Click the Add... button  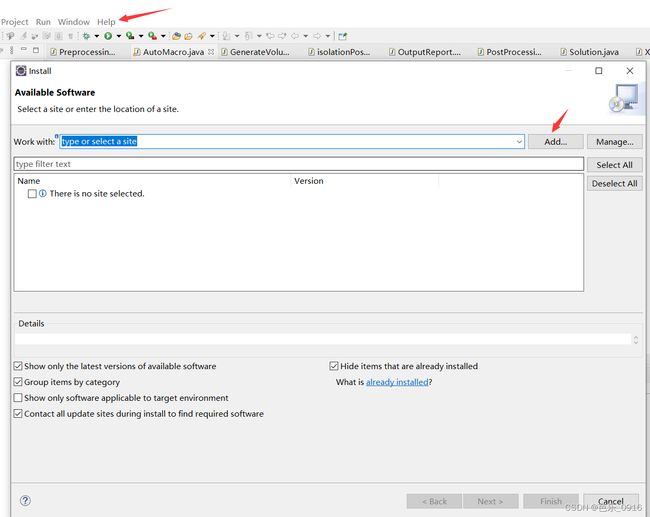(x=555, y=142)
